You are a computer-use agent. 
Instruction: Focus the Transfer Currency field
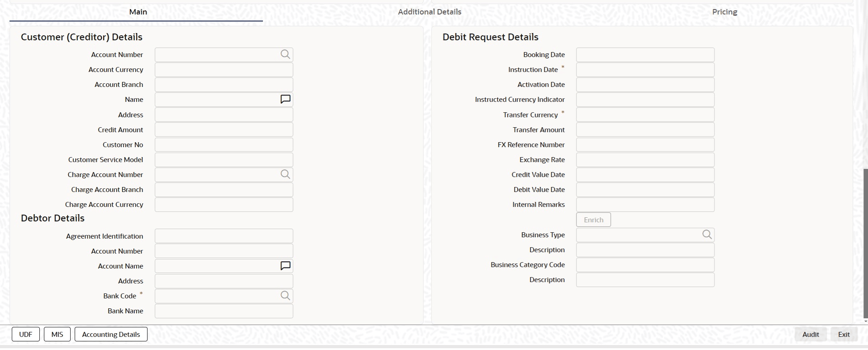click(645, 115)
